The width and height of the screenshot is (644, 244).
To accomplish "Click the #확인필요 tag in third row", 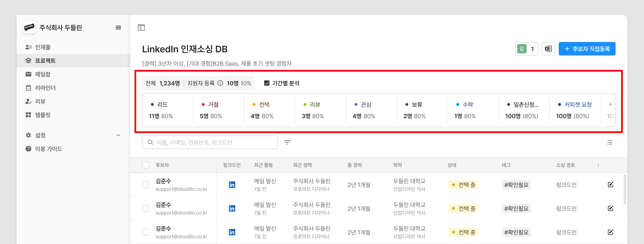I will (x=516, y=232).
